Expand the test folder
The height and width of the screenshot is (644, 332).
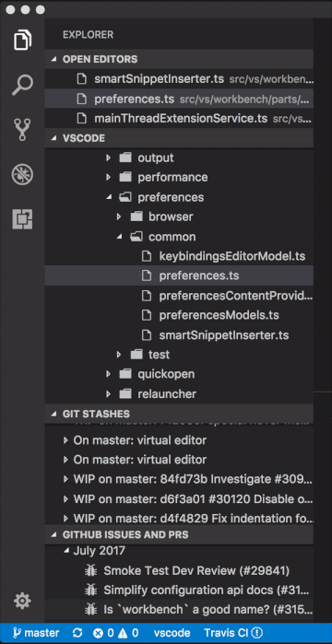pos(119,355)
